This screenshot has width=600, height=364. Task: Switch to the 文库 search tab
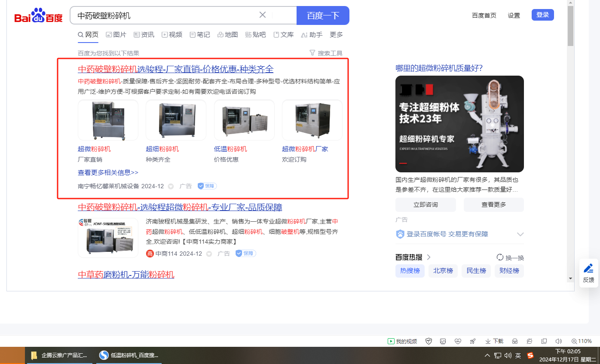tap(284, 35)
